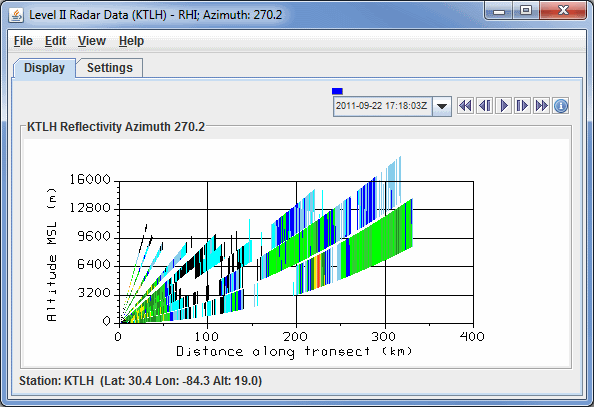Viewport: 594px width, 407px height.
Task: Click the Java application icon in title bar
Action: tap(16, 15)
